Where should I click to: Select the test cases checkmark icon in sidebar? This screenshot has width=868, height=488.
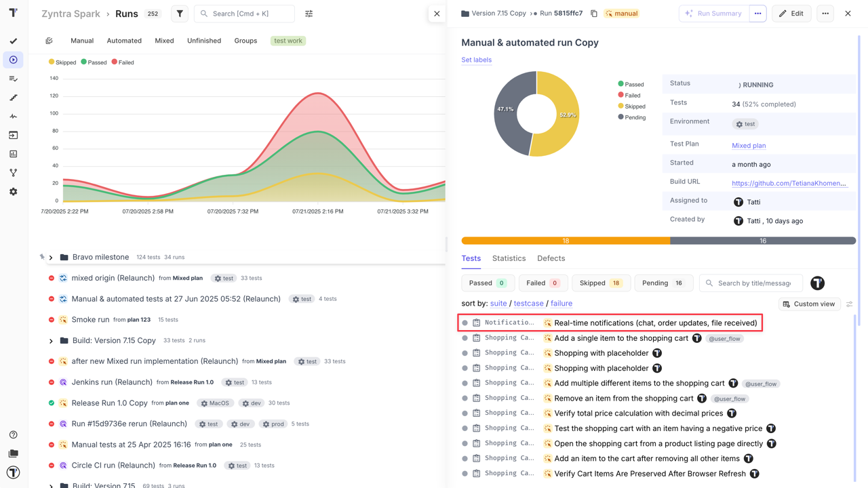click(x=14, y=41)
